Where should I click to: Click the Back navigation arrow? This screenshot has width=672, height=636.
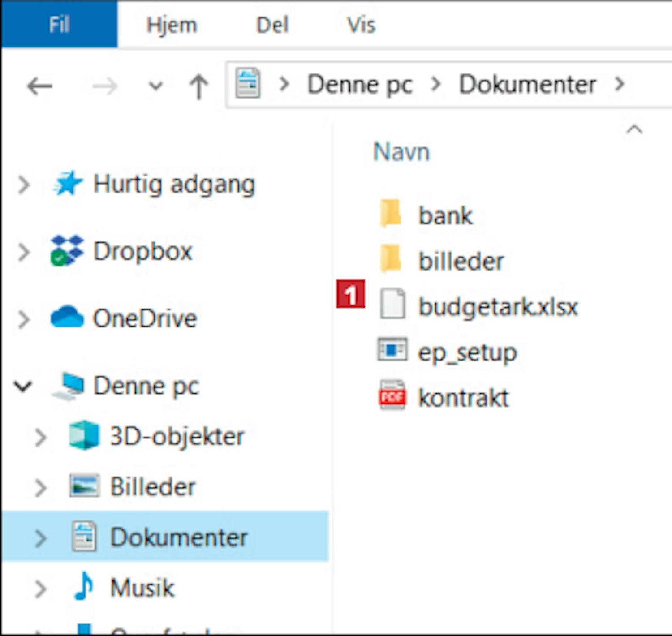(x=39, y=86)
